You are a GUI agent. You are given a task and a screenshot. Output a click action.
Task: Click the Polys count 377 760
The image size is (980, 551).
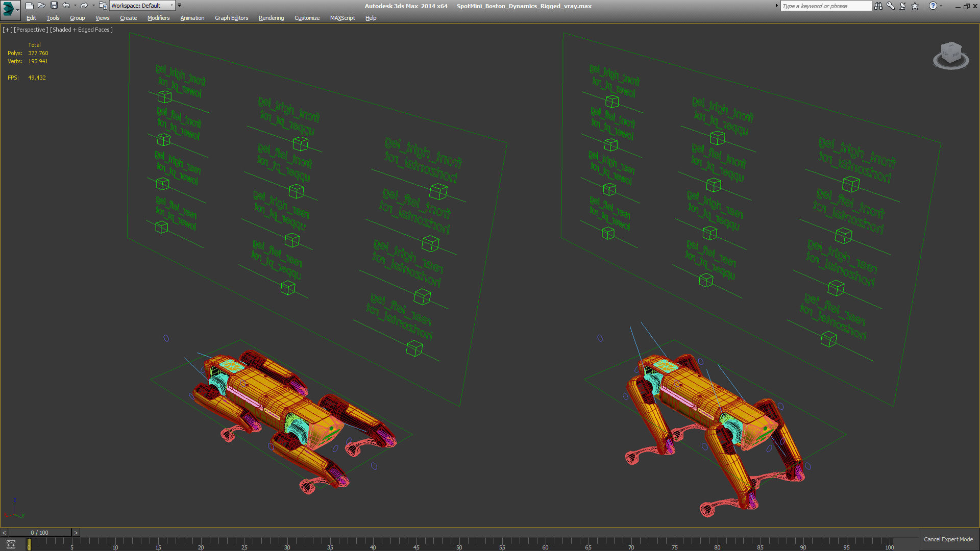coord(38,53)
